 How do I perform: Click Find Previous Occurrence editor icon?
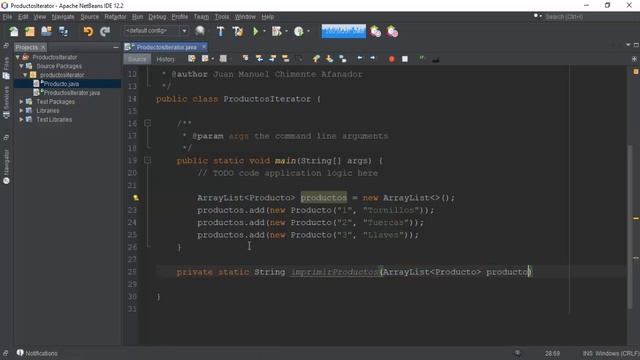point(259,59)
